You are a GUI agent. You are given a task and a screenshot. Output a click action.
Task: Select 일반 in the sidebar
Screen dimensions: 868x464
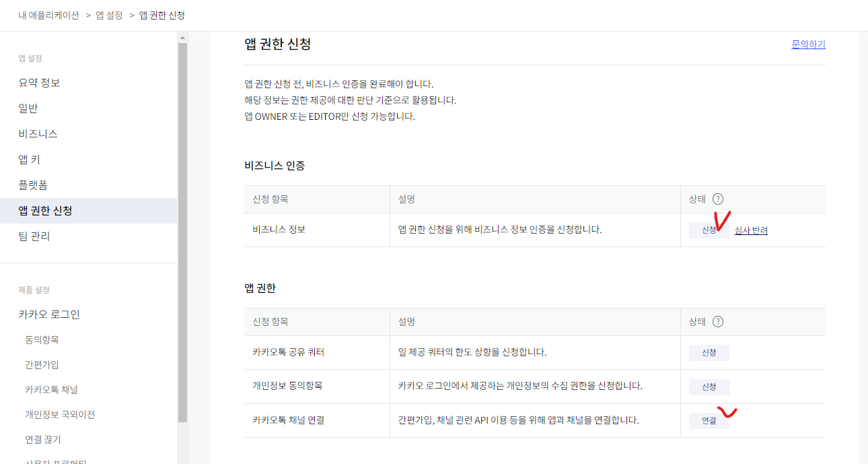tap(28, 108)
